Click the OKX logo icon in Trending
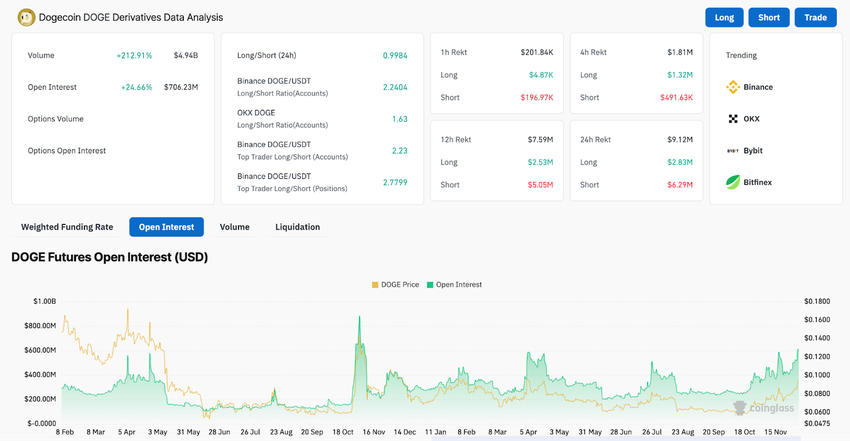Image resolution: width=850 pixels, height=441 pixels. pyautogui.click(x=733, y=119)
